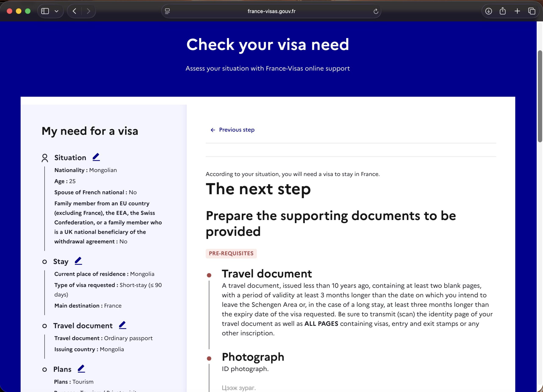Click the page vertical scrollbar thumb
This screenshot has height=392, width=543.
[540, 96]
